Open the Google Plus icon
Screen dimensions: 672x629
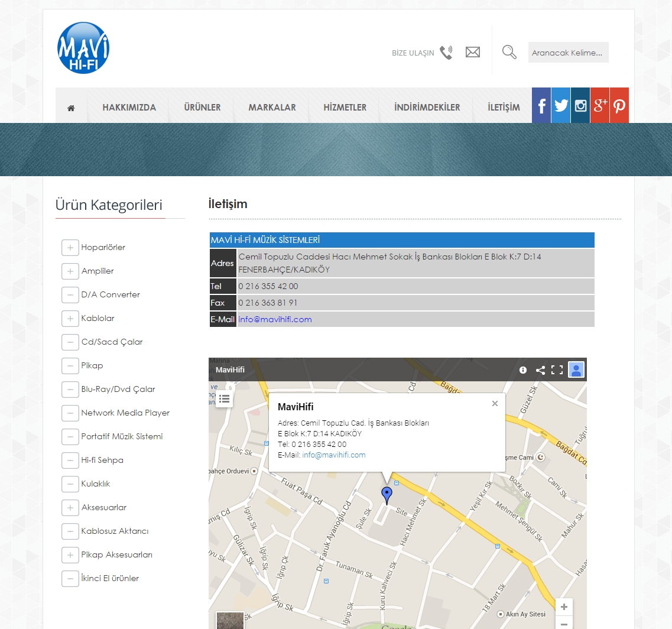600,105
